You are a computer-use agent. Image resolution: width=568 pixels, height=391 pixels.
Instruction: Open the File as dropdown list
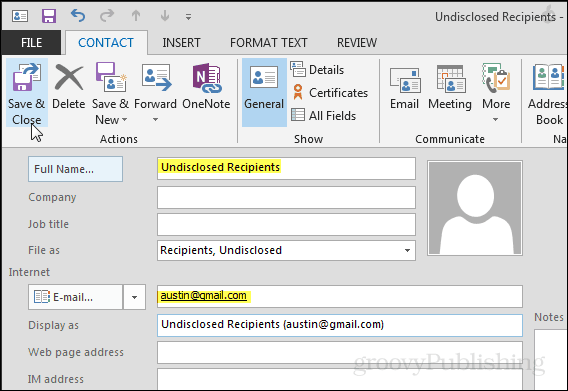pos(408,250)
